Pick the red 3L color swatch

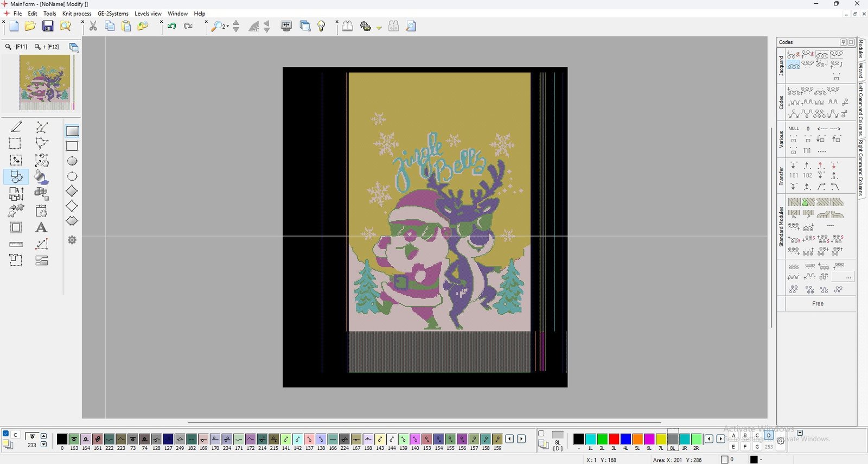coord(614,439)
